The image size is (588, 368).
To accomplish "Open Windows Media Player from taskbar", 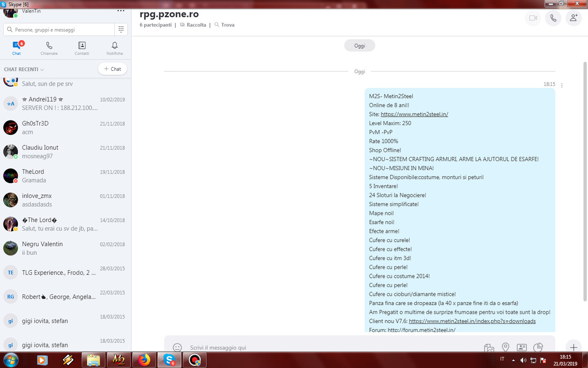I will click(x=42, y=360).
